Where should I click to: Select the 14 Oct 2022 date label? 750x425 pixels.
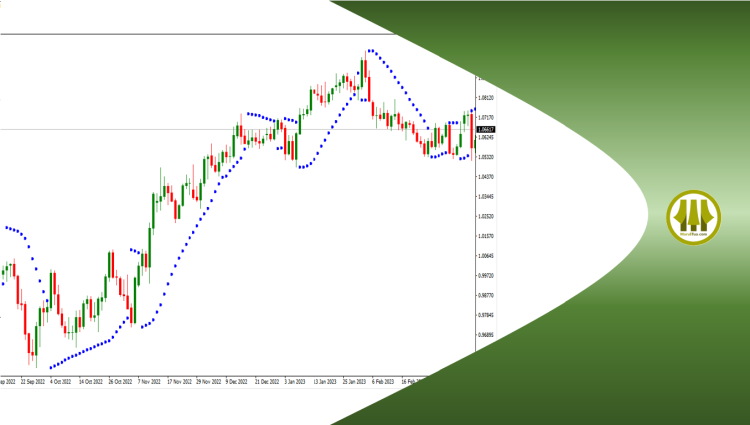click(91, 382)
